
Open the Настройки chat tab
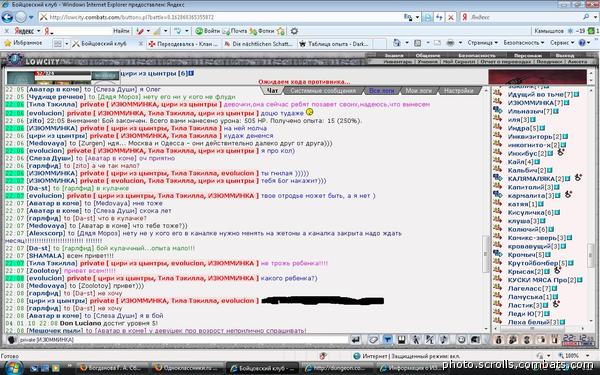tap(459, 91)
